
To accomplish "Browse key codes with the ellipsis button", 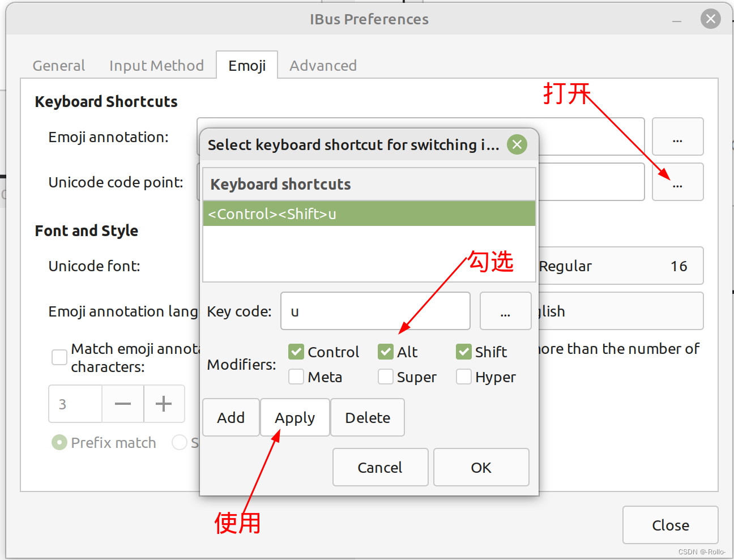I will coord(505,311).
